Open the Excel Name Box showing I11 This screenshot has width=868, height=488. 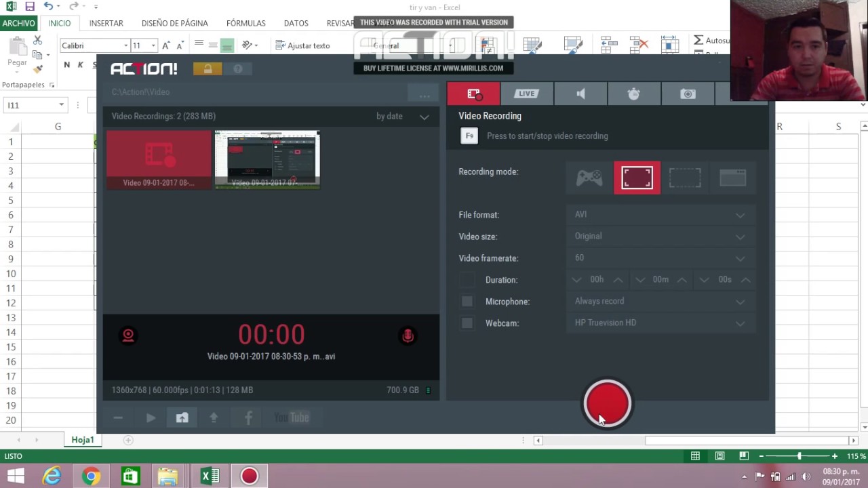(35, 105)
